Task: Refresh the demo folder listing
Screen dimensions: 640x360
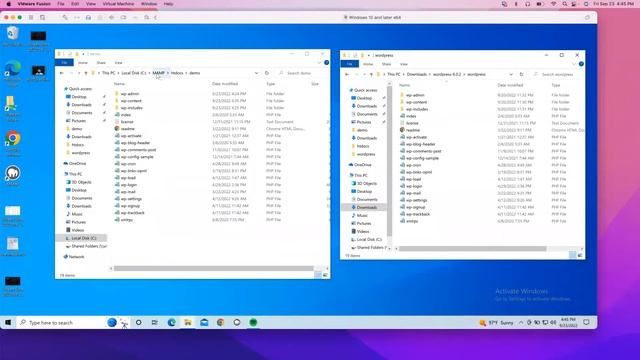Action: pyautogui.click(x=267, y=73)
